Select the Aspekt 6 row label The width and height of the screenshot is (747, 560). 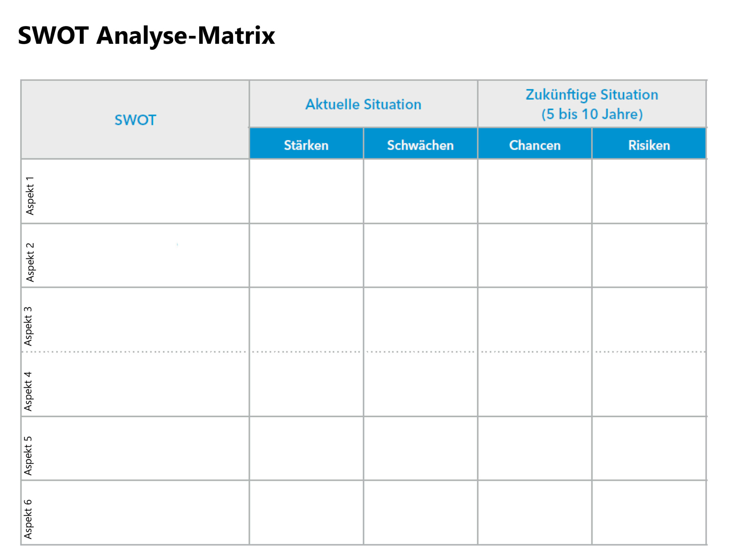pos(28,519)
